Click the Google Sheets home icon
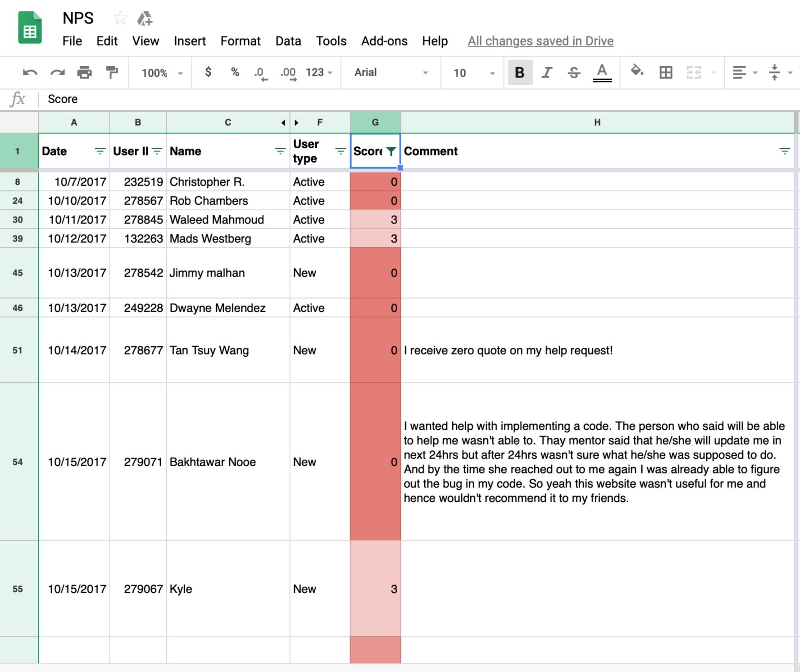 [x=30, y=27]
